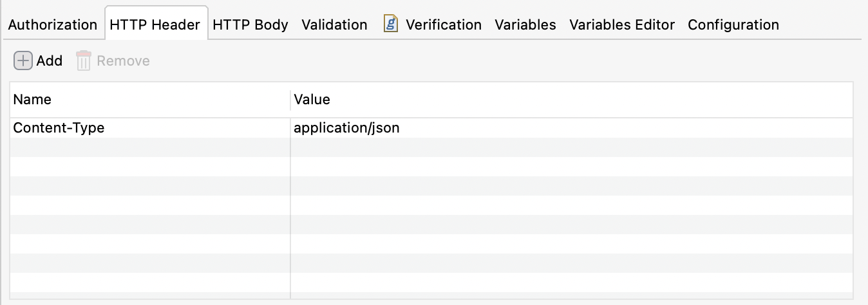This screenshot has height=305, width=868.
Task: Open the Configuration tab
Action: 733,25
